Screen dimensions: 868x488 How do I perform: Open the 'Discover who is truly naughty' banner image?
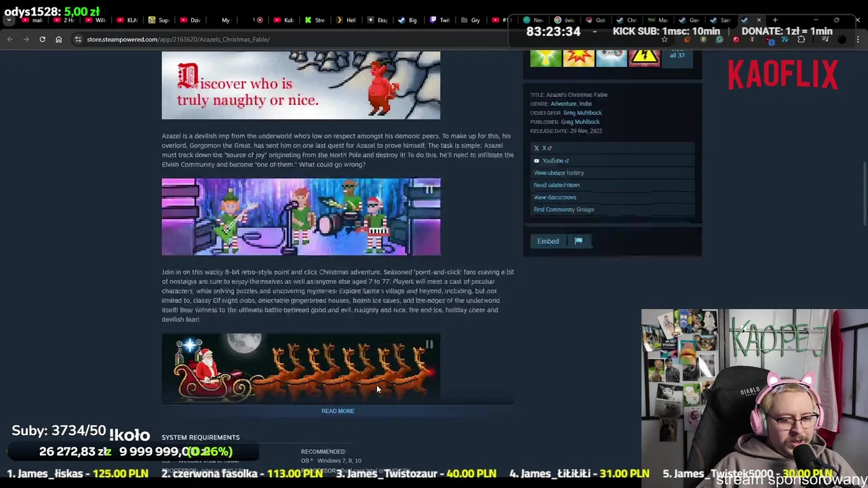(x=301, y=85)
